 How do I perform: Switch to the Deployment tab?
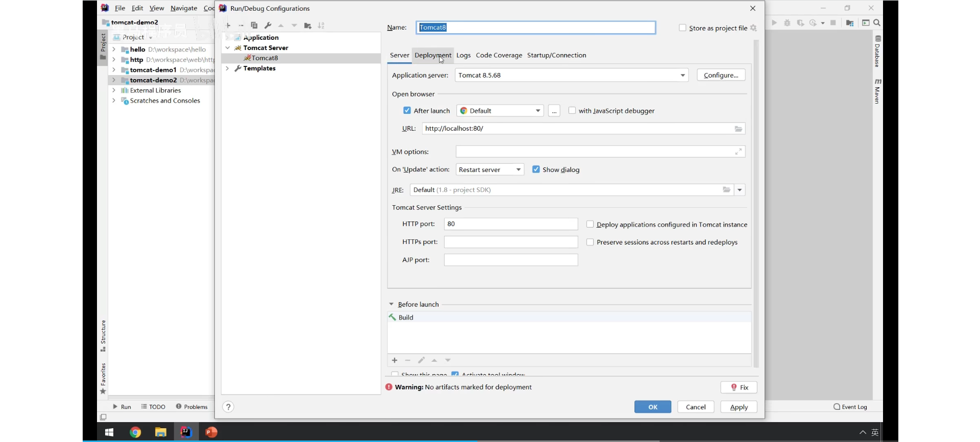click(433, 55)
